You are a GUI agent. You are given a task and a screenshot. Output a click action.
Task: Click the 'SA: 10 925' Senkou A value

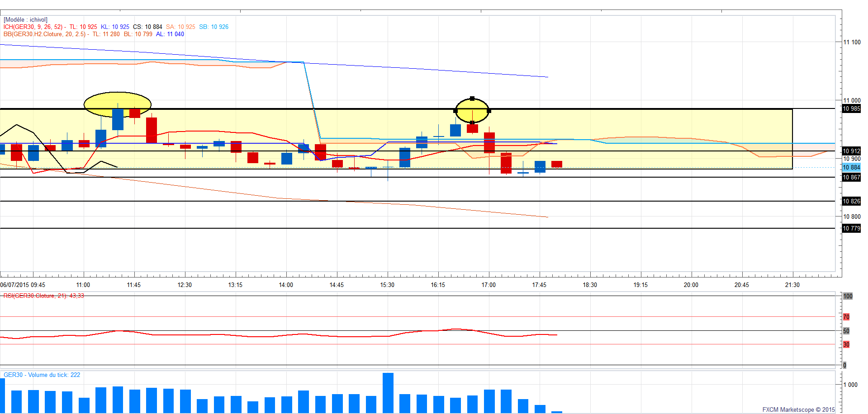point(180,27)
